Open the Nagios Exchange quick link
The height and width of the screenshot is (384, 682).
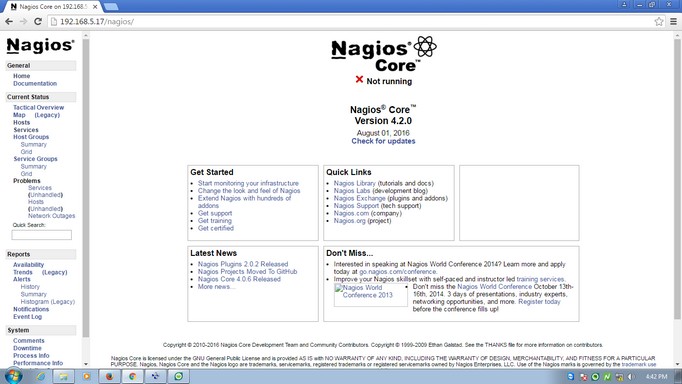point(359,198)
